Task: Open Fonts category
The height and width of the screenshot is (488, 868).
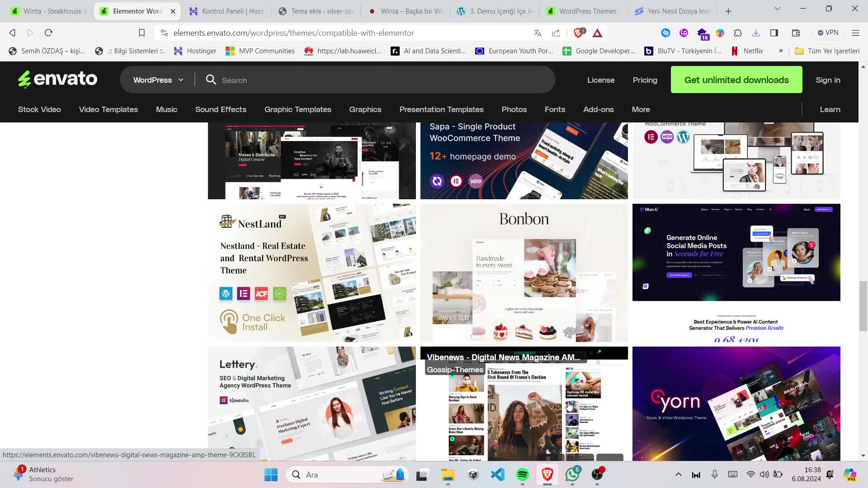Action: [x=555, y=109]
